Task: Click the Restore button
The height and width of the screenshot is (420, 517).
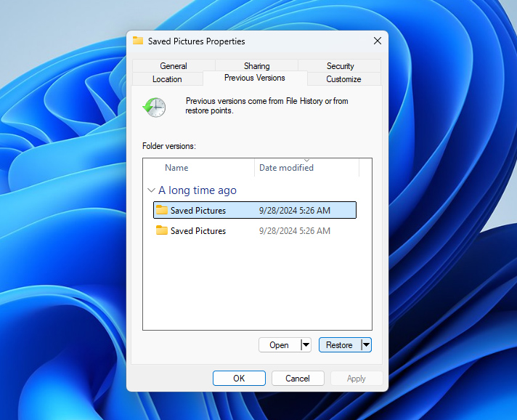Action: [x=340, y=345]
